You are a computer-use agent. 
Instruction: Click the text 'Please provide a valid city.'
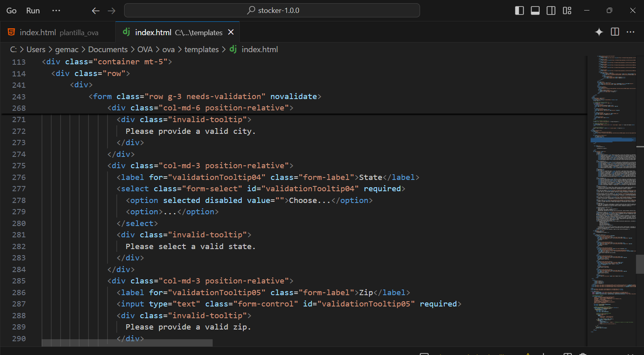pos(190,131)
